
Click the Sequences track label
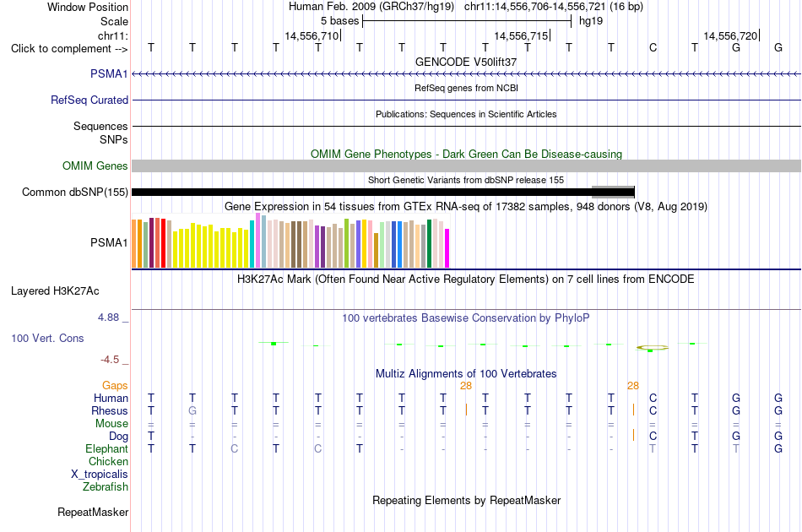[x=100, y=126]
